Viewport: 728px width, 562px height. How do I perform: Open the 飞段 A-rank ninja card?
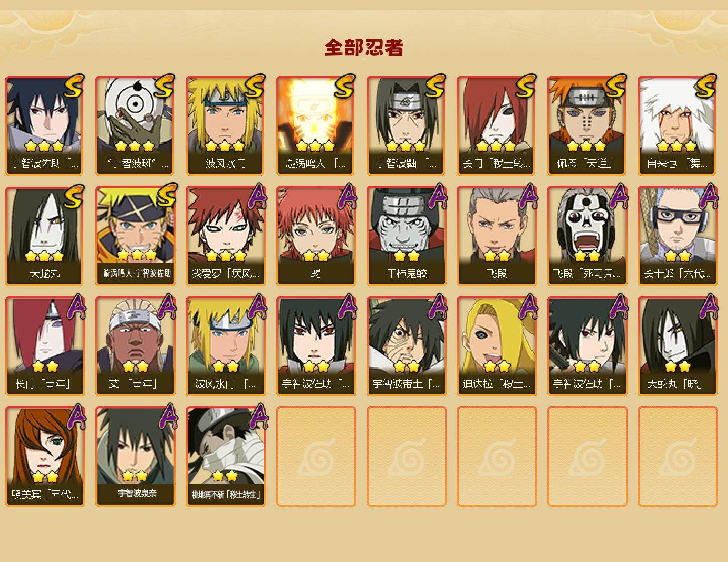coord(497,236)
